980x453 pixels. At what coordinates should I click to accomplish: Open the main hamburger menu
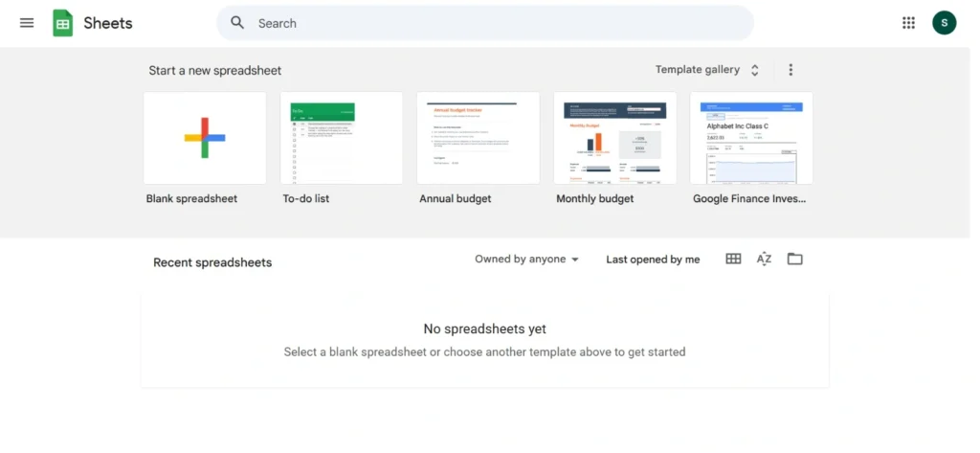pos(27,23)
